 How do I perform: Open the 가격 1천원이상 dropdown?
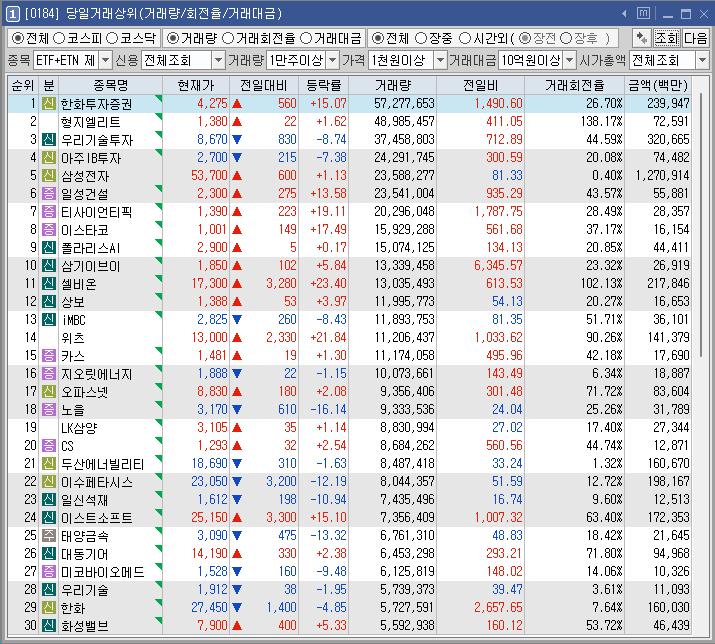point(440,60)
